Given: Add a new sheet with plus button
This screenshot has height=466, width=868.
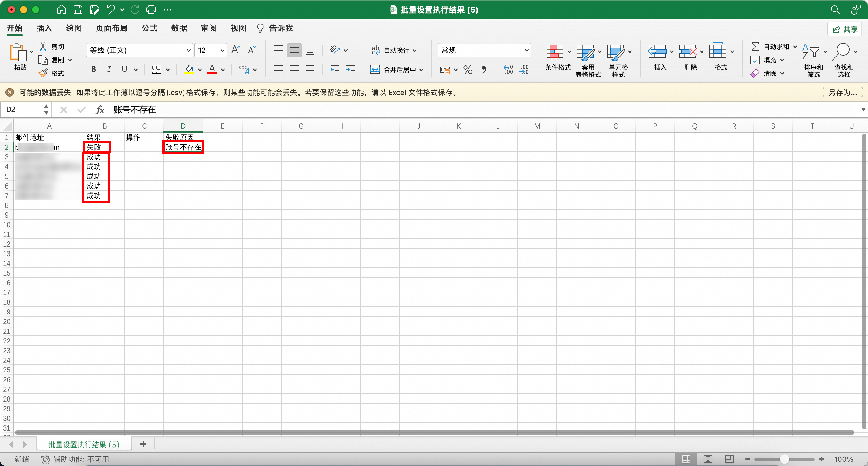Looking at the screenshot, I should pyautogui.click(x=143, y=444).
